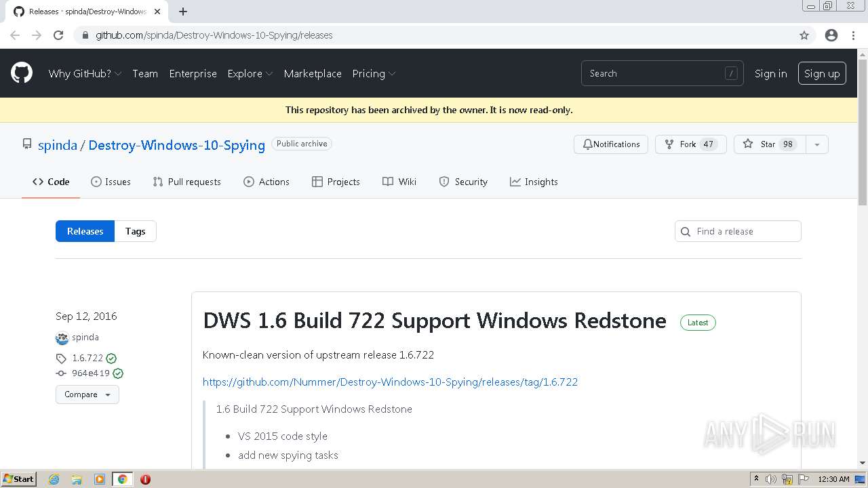Click the Star 98 button

(770, 144)
